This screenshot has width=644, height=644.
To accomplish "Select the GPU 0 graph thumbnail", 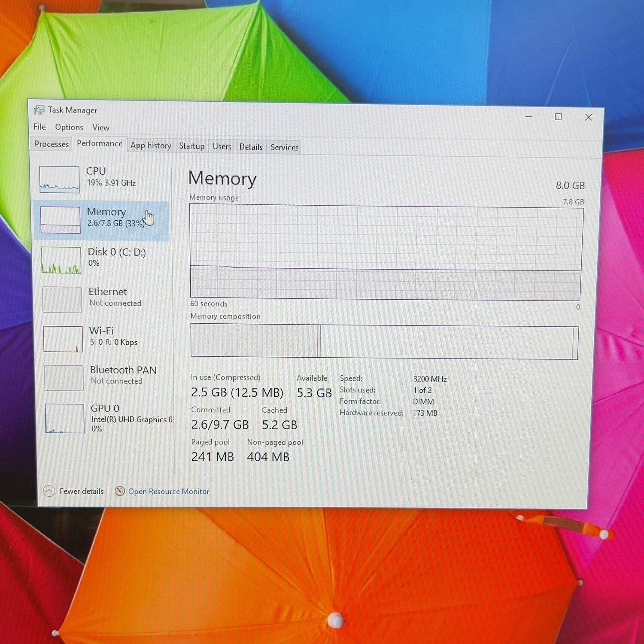I will tap(64, 418).
